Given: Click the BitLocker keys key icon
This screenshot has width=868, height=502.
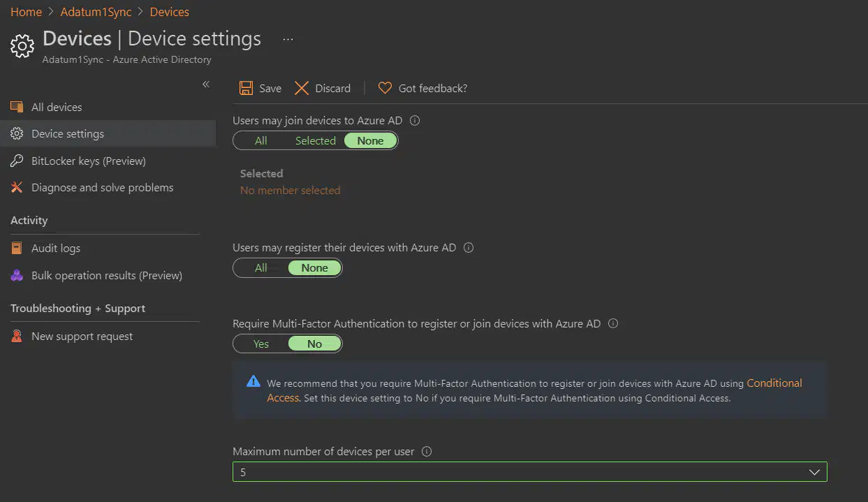Looking at the screenshot, I should 17,161.
